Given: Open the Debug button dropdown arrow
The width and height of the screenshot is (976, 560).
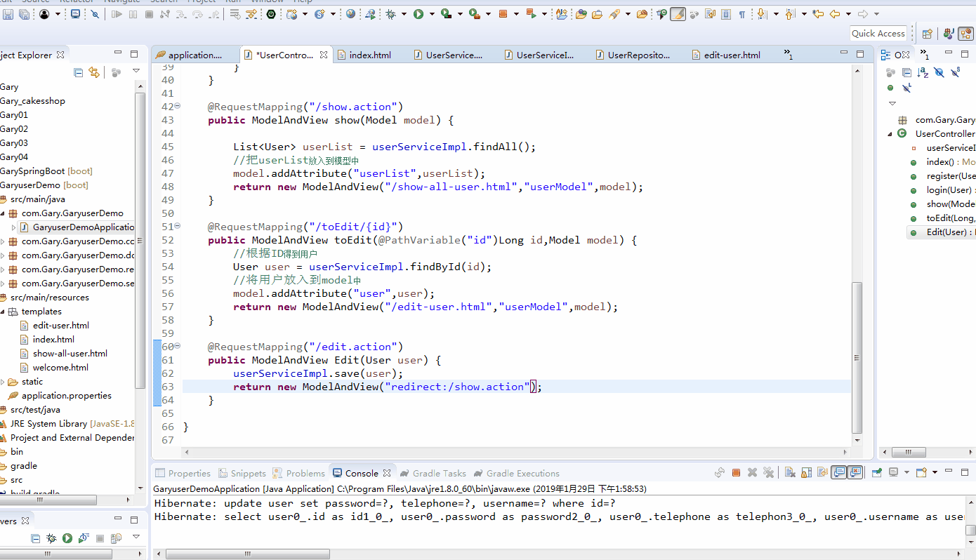Looking at the screenshot, I should 404,14.
